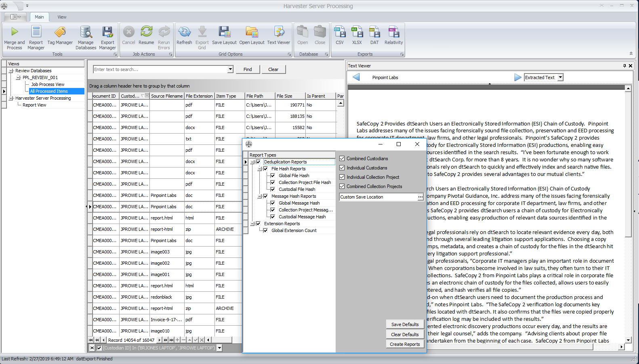Screen dimensions: 639x364
Task: Remove grid filter with X button
Action: (x=92, y=348)
